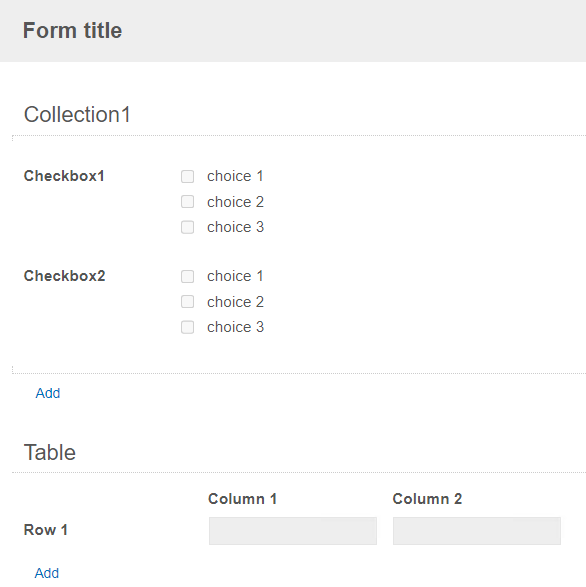The width and height of the screenshot is (586, 587).
Task: Click the Collection1 section heading
Action: pyautogui.click(x=77, y=114)
